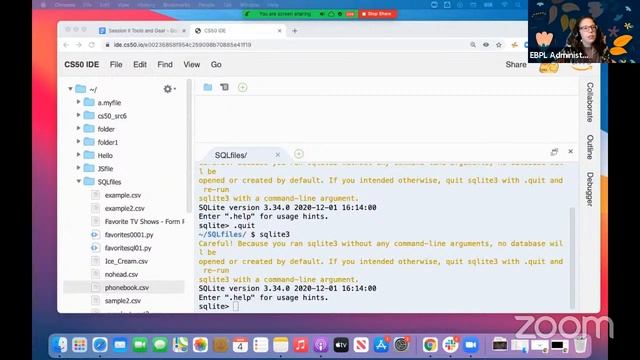Image resolution: width=640 pixels, height=360 pixels.
Task: Open Music app from the Dock
Action: pyautogui.click(x=300, y=345)
